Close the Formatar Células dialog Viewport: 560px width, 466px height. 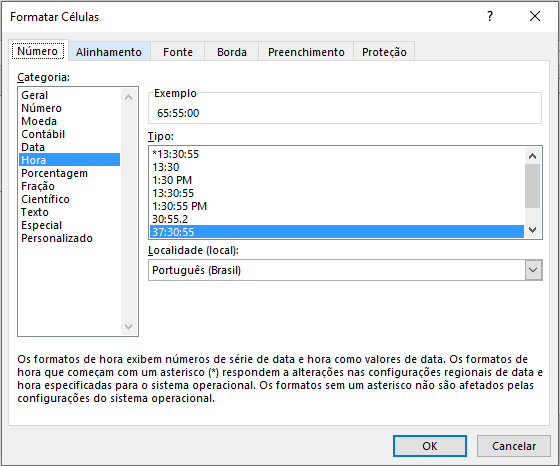point(535,16)
